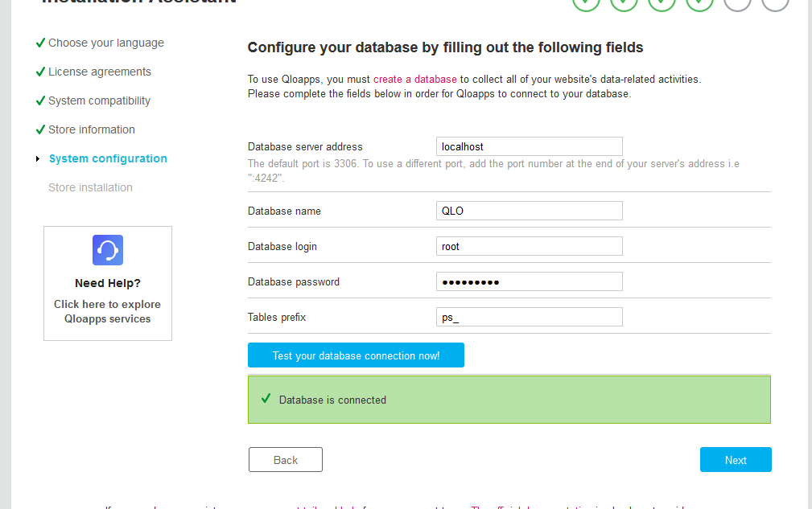Proceed with the Next button

736,460
